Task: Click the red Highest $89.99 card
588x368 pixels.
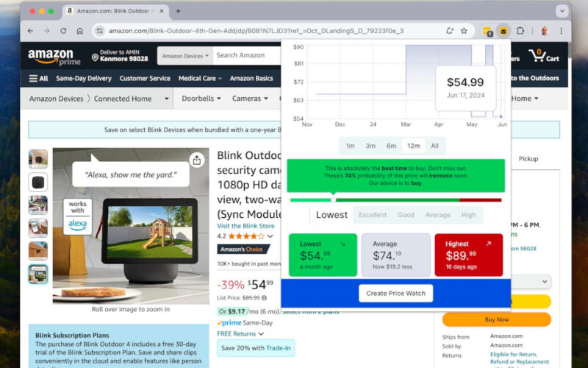Action: click(x=469, y=255)
